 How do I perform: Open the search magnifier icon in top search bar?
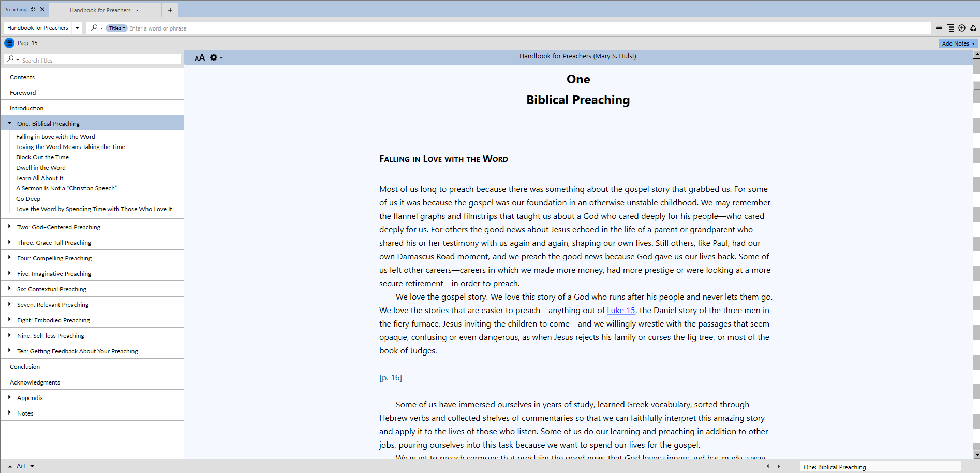(94, 28)
